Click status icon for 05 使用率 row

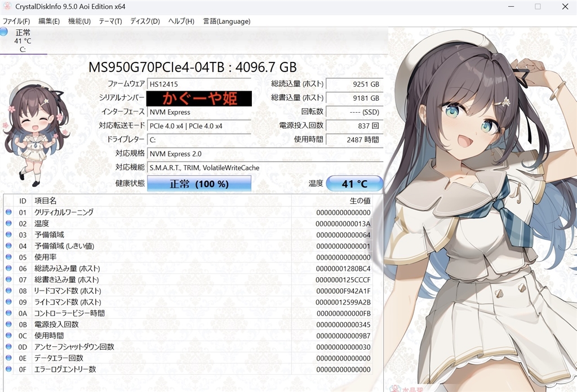(9, 257)
